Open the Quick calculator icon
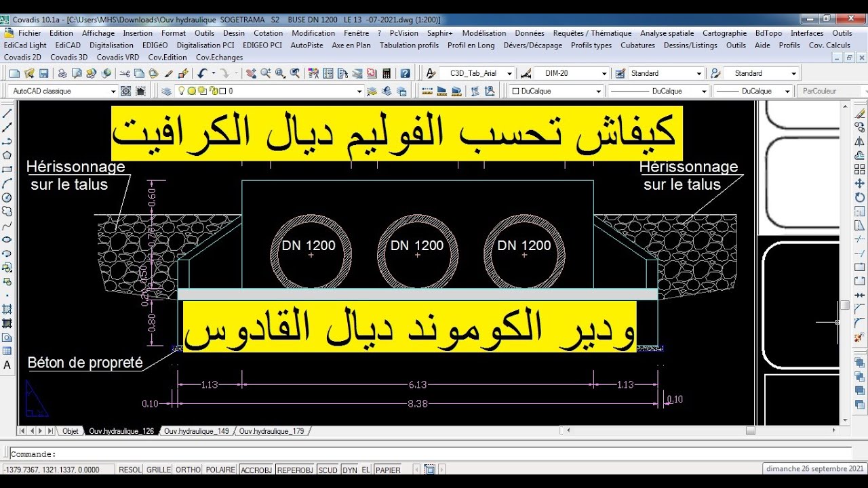This screenshot has width=868, height=488. coord(387,73)
